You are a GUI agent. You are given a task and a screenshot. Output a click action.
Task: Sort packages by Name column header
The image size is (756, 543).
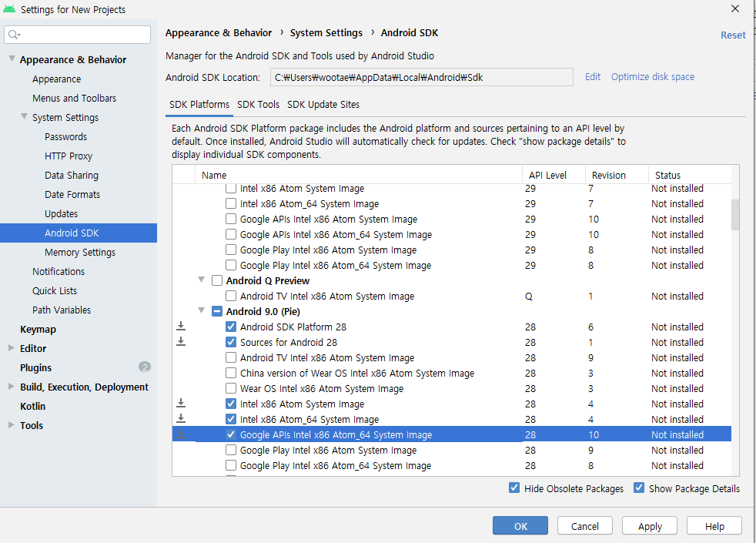point(359,175)
